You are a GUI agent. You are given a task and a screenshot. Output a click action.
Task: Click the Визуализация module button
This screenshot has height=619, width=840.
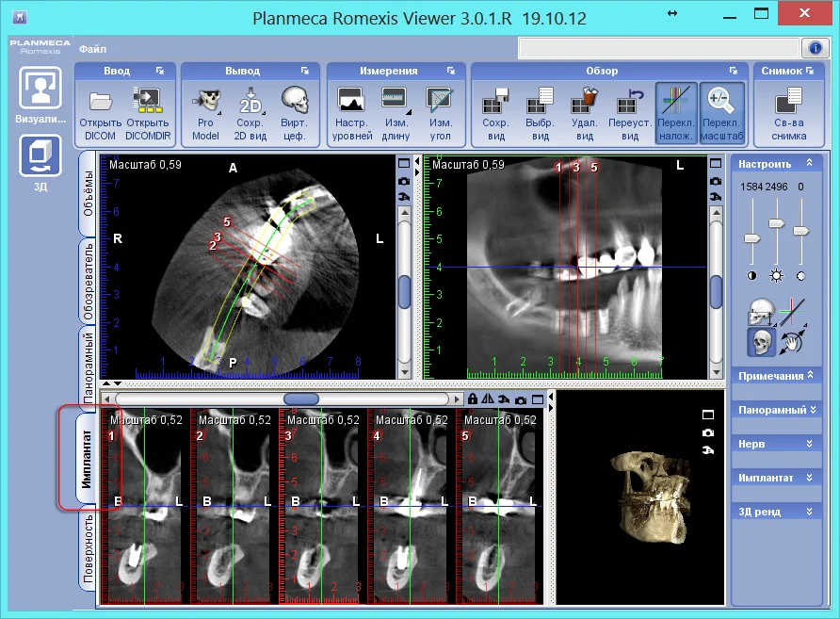point(40,94)
